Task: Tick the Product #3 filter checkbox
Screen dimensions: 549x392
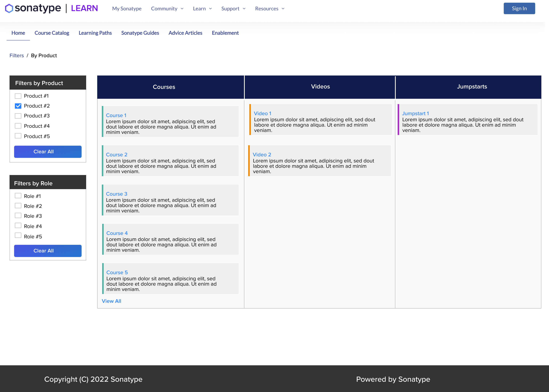Action: coord(18,116)
